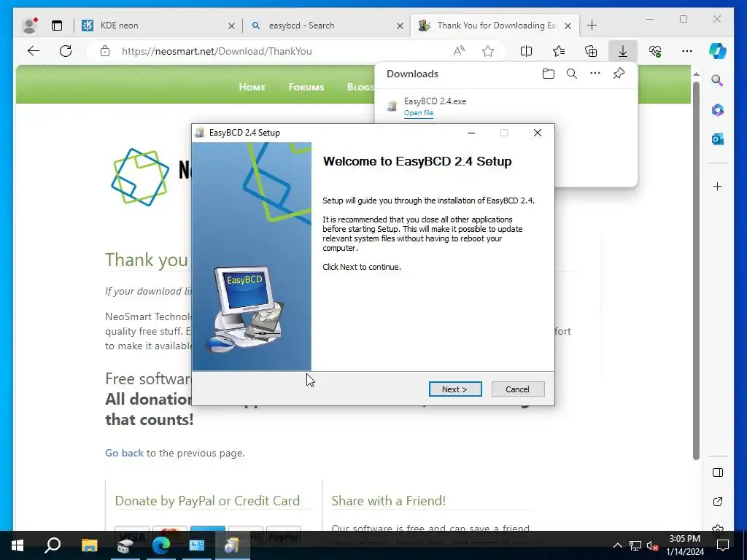This screenshot has width=747, height=560.
Task: Open the Downloads folder icon
Action: [549, 74]
